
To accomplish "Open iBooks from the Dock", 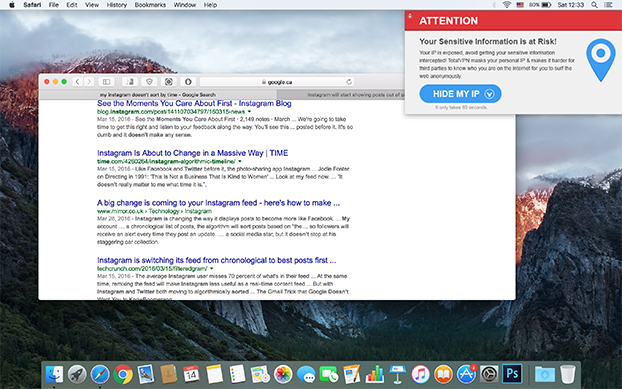I will [443, 374].
